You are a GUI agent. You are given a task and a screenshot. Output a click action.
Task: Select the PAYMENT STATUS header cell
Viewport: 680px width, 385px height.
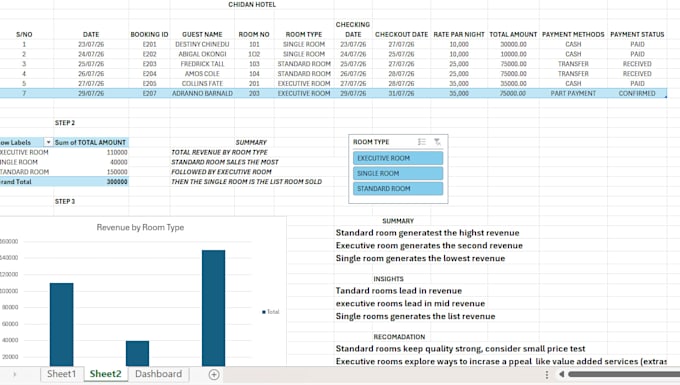pos(637,34)
